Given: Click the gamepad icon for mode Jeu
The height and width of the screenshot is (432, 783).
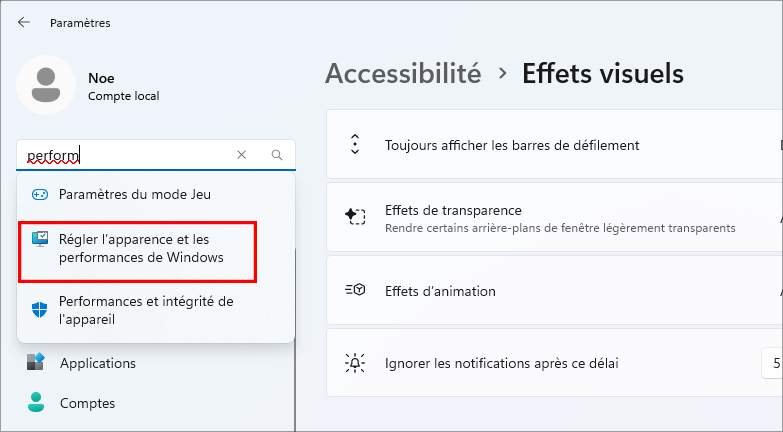Looking at the screenshot, I should [40, 194].
